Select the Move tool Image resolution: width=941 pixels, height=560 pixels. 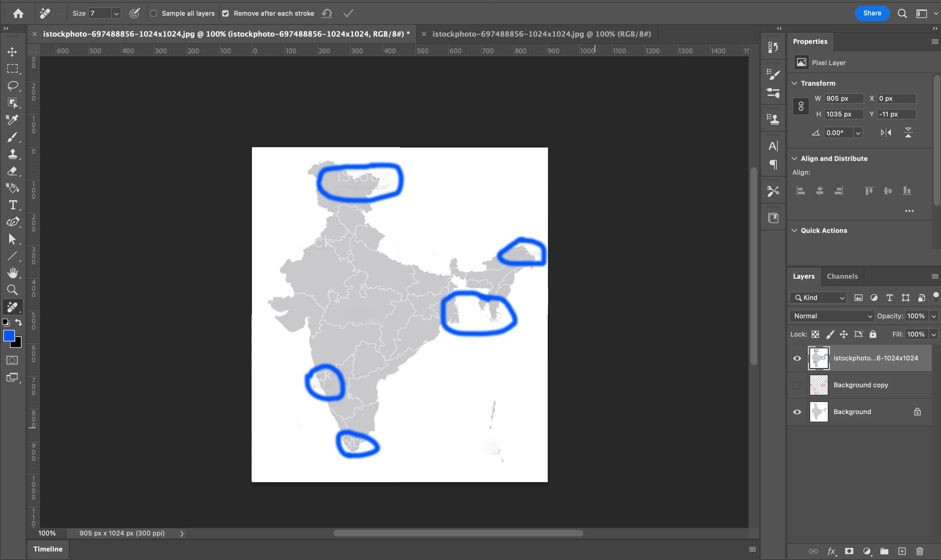pos(12,52)
